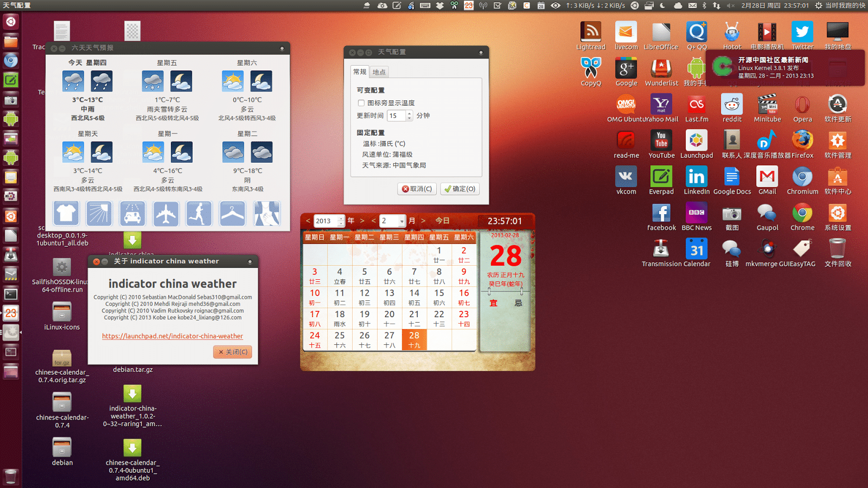Go to previous year using the arrow before 2013
This screenshot has width=868, height=488.
[308, 221]
